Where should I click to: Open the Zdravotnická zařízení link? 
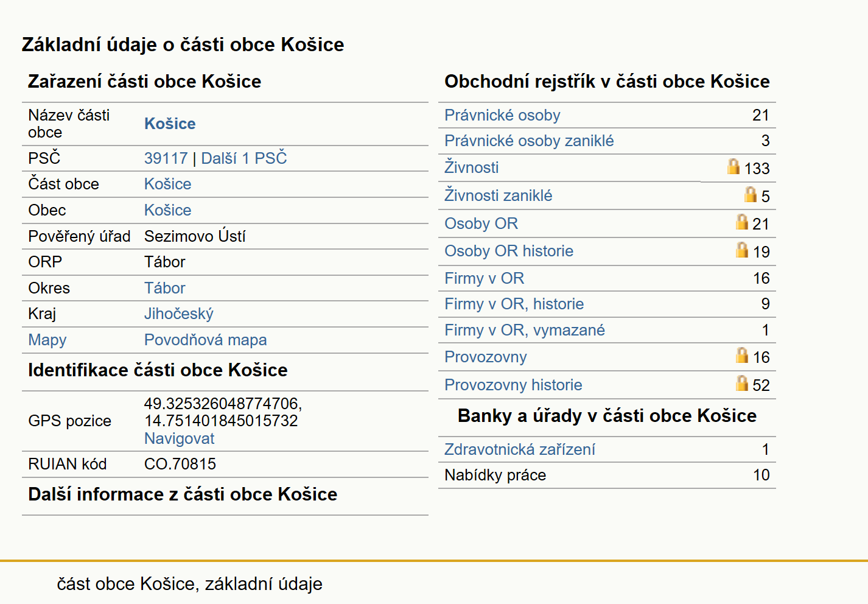click(520, 449)
